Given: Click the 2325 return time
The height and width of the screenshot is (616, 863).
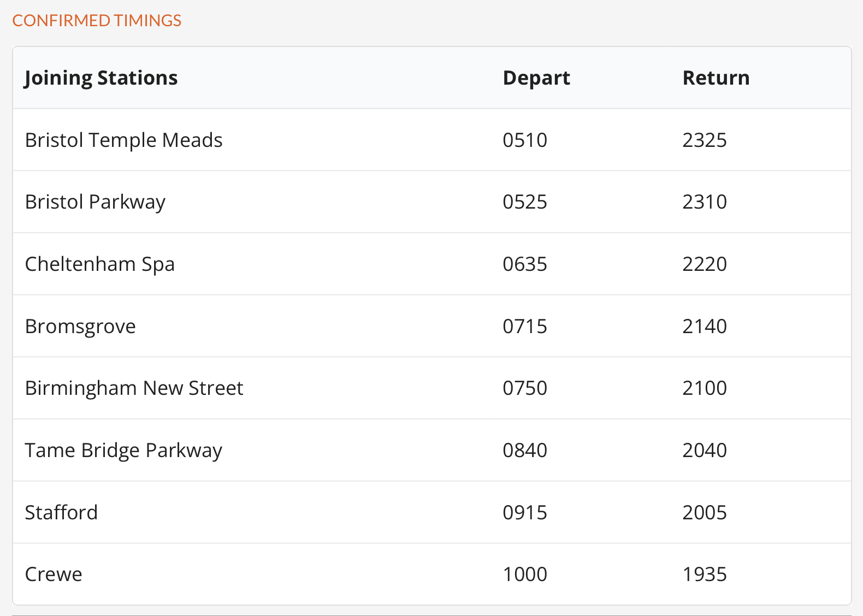Looking at the screenshot, I should point(705,140).
